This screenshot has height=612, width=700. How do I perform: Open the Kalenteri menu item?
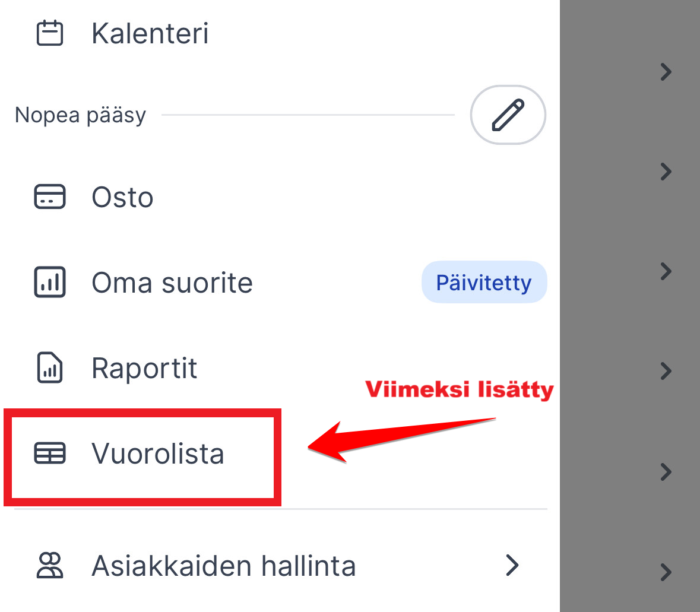click(x=150, y=33)
